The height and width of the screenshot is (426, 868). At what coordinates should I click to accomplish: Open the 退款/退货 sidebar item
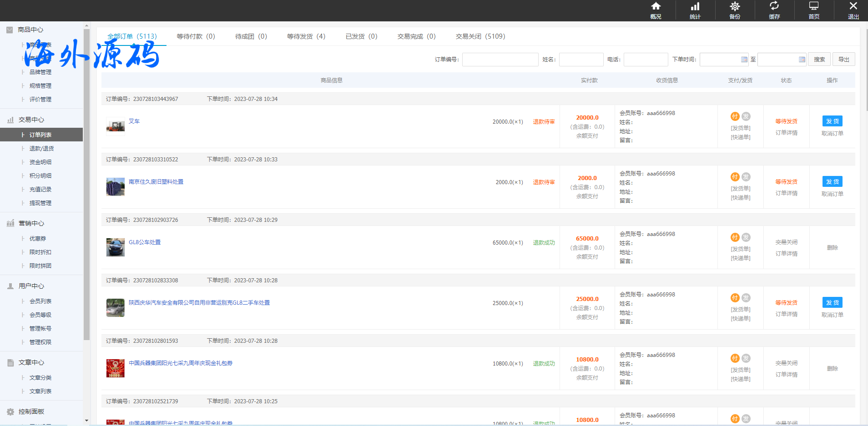41,148
